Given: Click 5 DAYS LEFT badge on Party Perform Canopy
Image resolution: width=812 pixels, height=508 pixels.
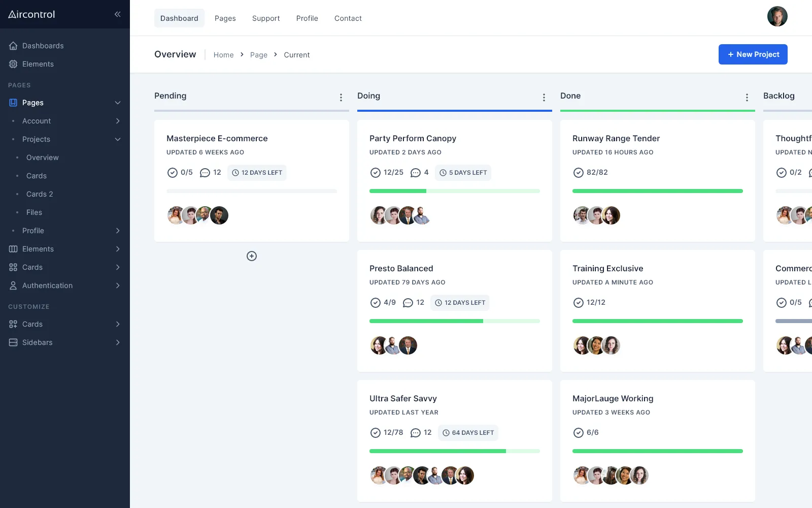Looking at the screenshot, I should (x=463, y=173).
